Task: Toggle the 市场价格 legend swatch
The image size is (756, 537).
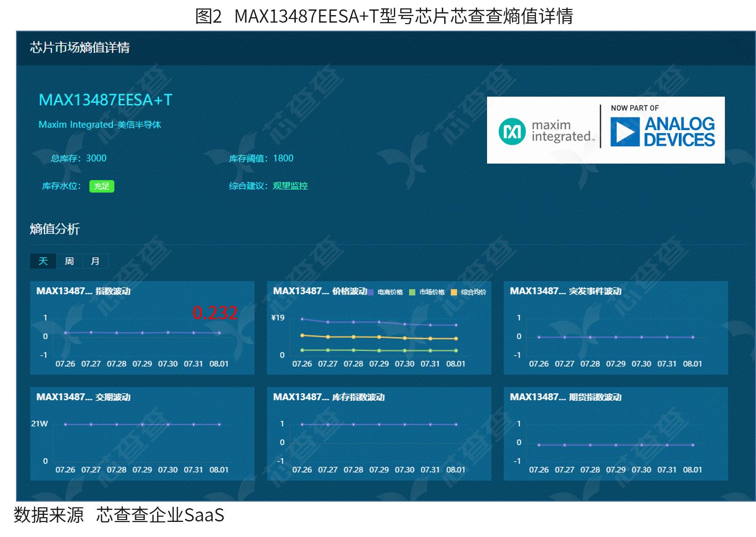Action: click(412, 292)
